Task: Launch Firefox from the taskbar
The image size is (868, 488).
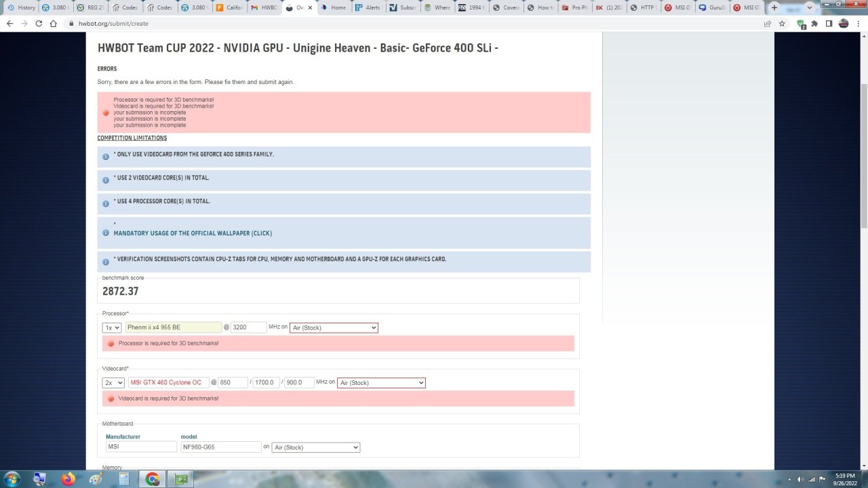Action: 68,479
